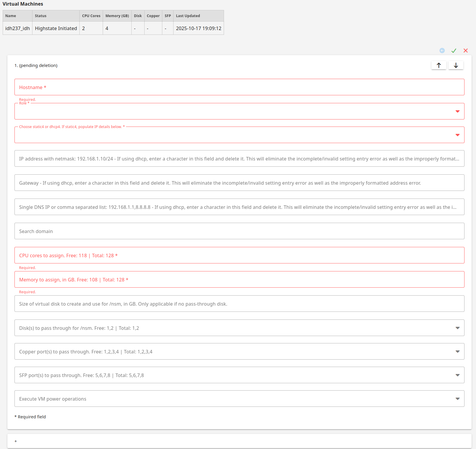This screenshot has width=476, height=449.
Task: Open Execute VM power operations dropdown
Action: pyautogui.click(x=457, y=399)
